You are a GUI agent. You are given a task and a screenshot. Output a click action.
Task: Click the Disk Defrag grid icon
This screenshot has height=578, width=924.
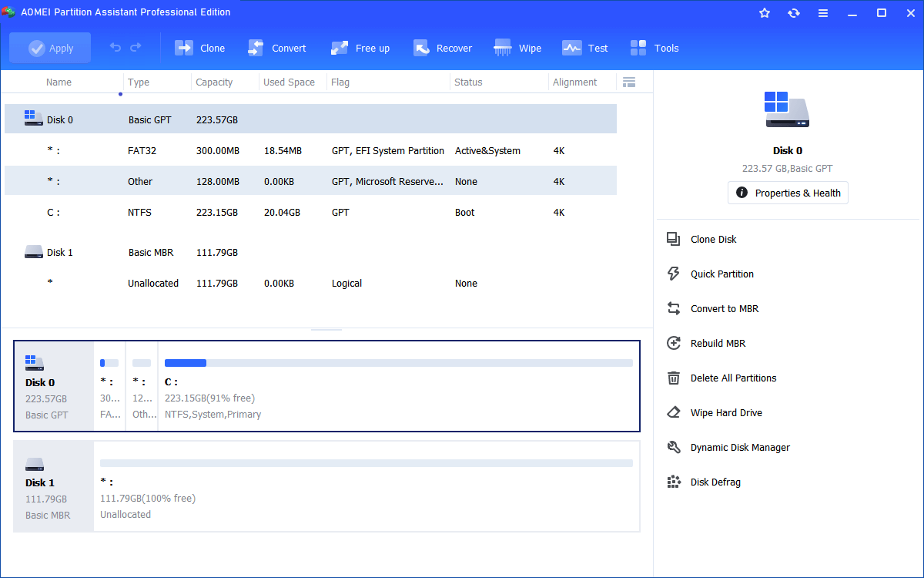[x=674, y=482]
